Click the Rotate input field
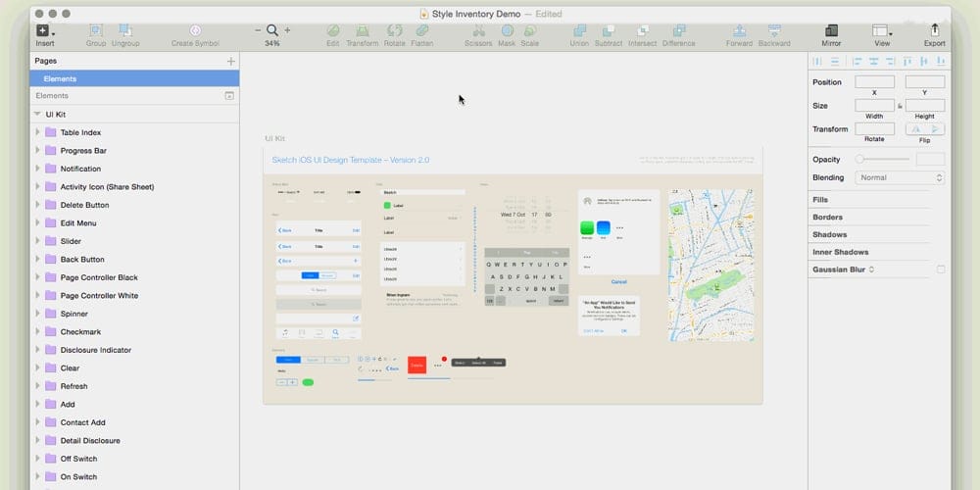Image resolution: width=980 pixels, height=490 pixels. [874, 128]
